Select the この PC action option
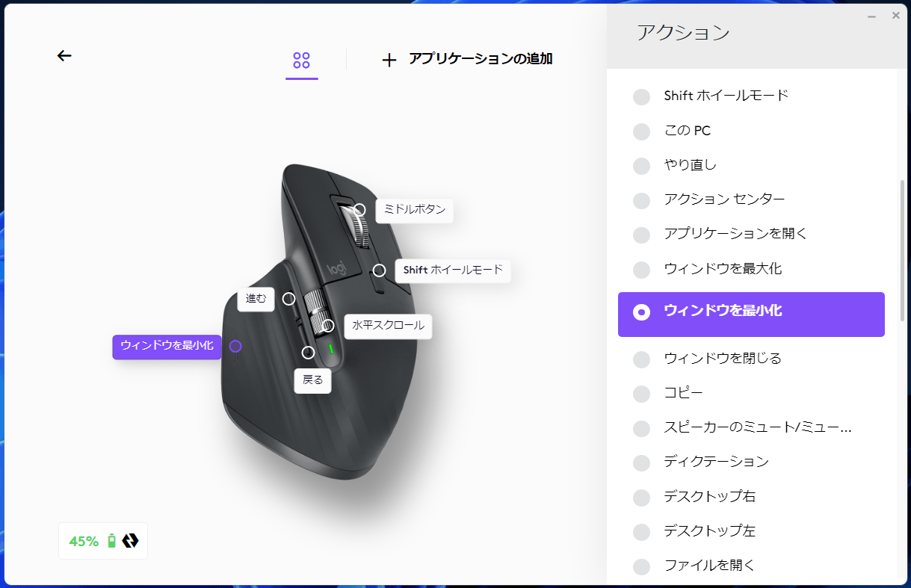The image size is (911, 588). pyautogui.click(x=751, y=131)
